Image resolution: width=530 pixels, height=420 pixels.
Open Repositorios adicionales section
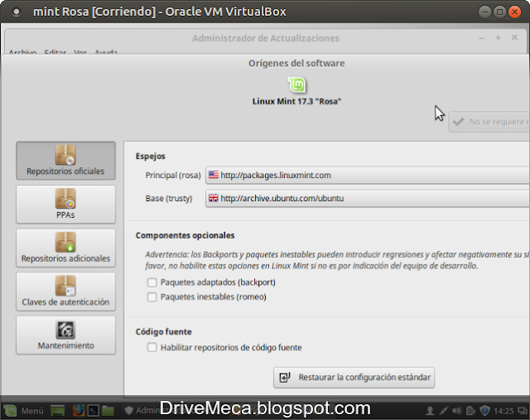point(65,248)
